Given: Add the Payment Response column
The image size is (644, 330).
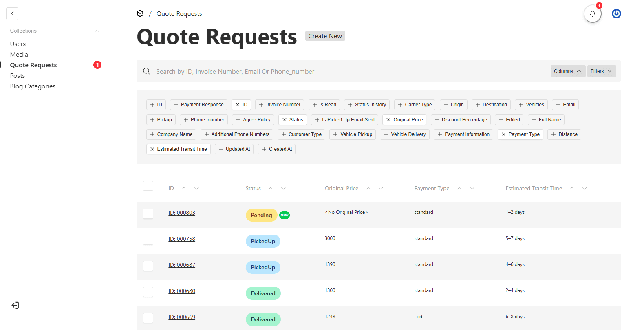Looking at the screenshot, I should (198, 105).
